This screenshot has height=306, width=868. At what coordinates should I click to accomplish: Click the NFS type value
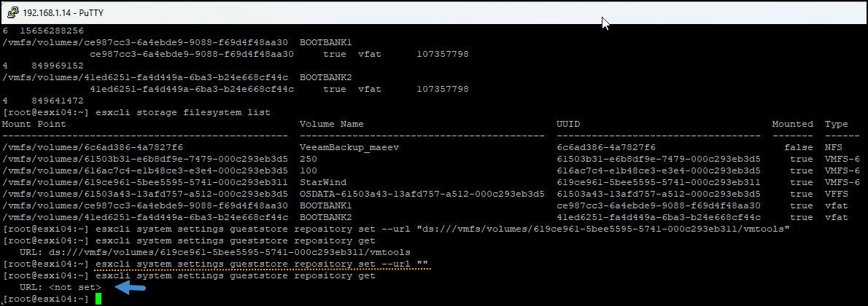[834, 147]
